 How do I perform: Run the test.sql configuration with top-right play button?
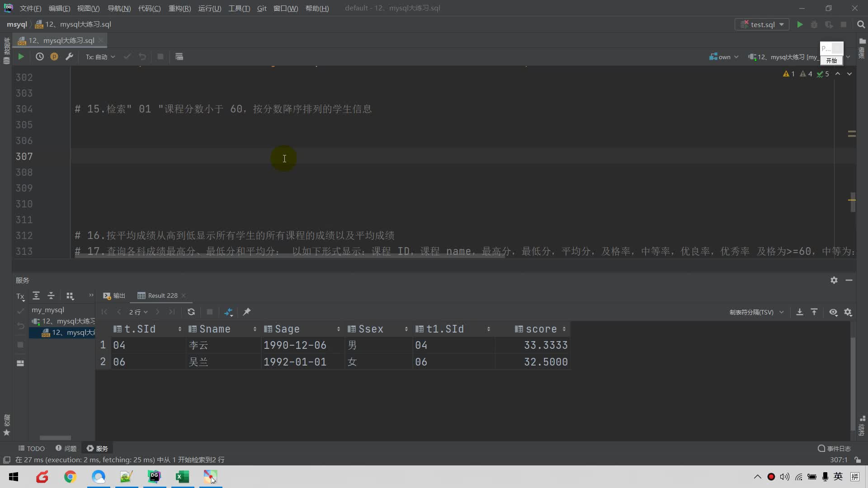coord(800,24)
